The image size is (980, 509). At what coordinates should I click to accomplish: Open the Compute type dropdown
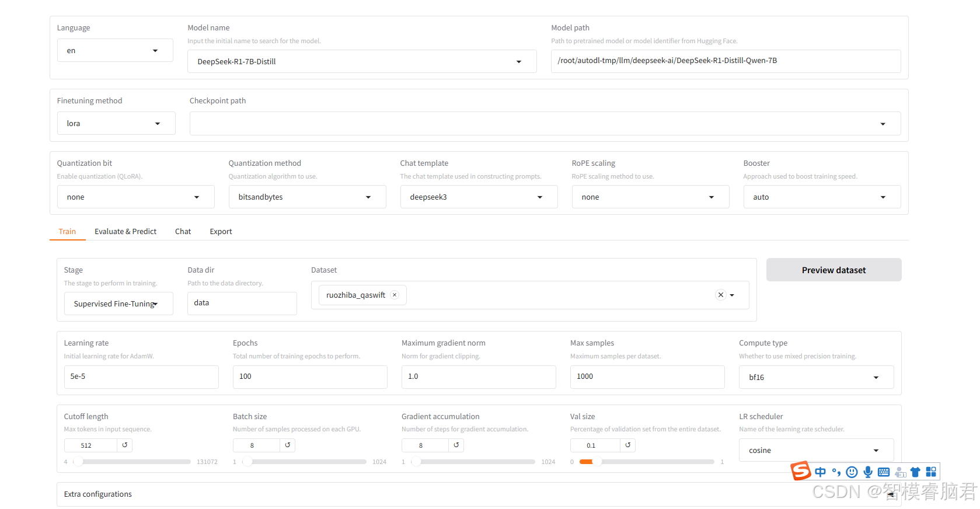pyautogui.click(x=816, y=377)
